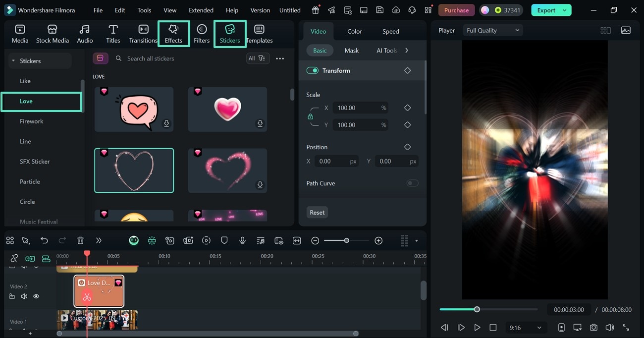Open the Filters tab
Viewport: 644px width, 338px height.
click(x=202, y=34)
